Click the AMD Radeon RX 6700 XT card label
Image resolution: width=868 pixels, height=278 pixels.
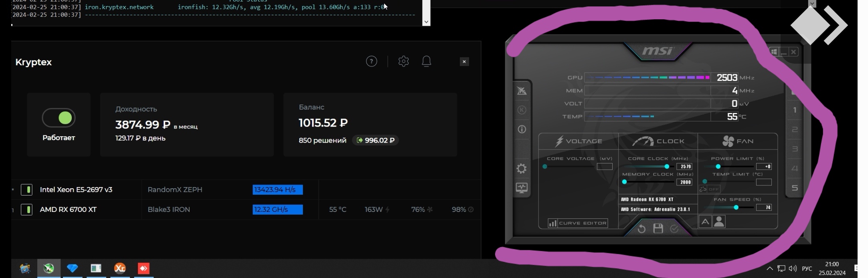pyautogui.click(x=647, y=199)
